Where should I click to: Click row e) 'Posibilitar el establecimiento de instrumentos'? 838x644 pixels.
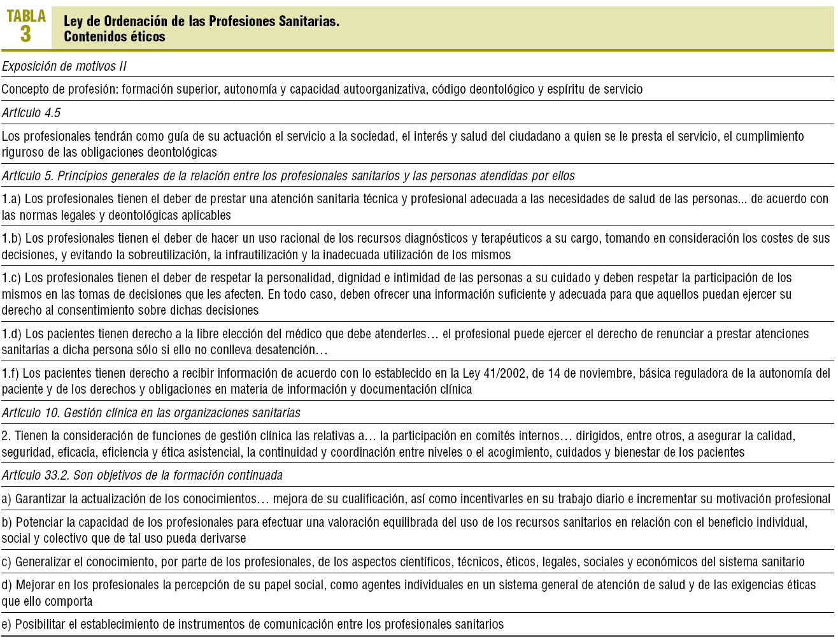pyautogui.click(x=252, y=624)
